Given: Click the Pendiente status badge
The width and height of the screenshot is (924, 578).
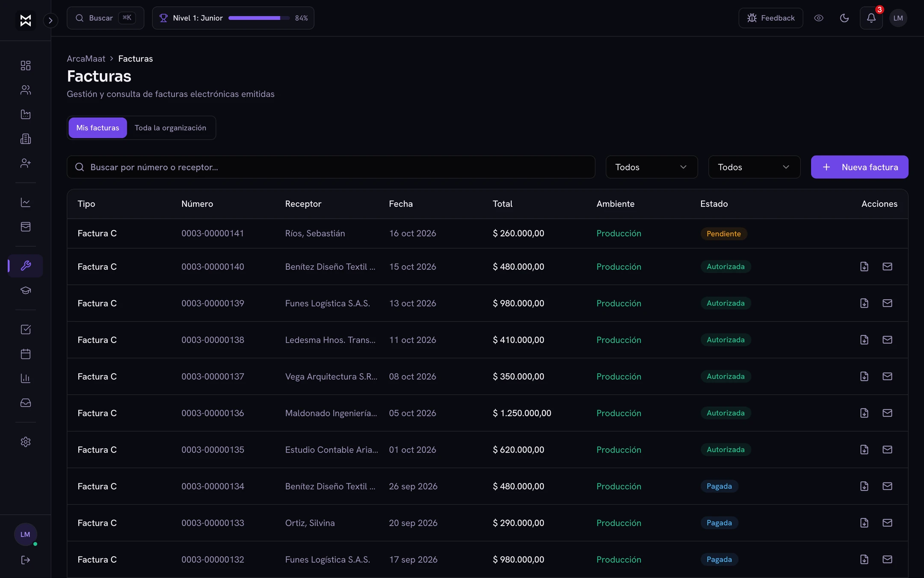Looking at the screenshot, I should [x=724, y=234].
